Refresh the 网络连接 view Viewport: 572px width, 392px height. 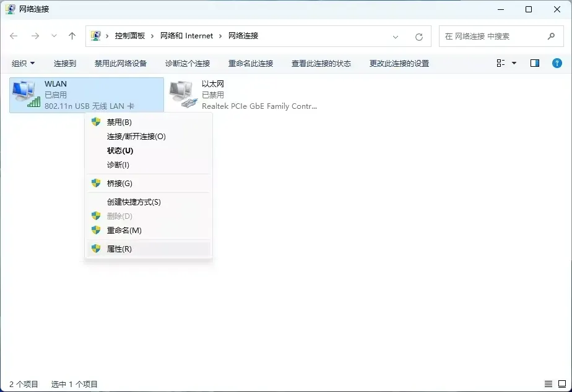coord(418,37)
